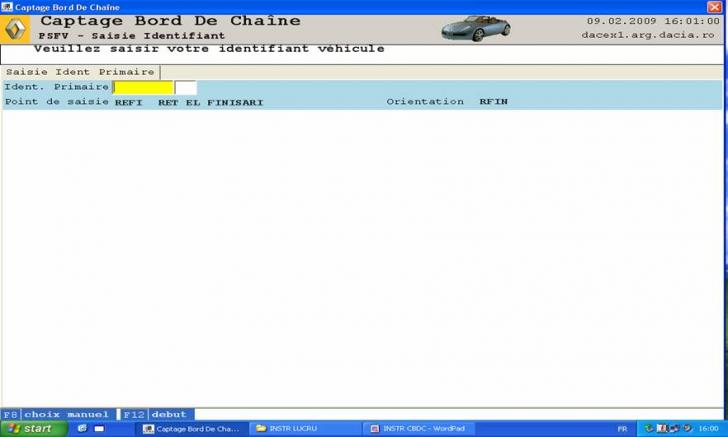Click the Renault diamond logo
728x437 pixels.
15,29
